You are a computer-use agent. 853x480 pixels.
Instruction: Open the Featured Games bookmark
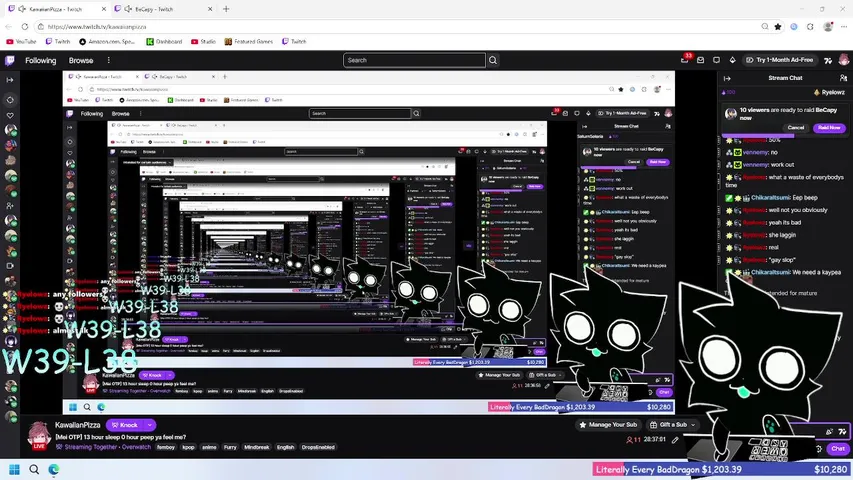249,41
